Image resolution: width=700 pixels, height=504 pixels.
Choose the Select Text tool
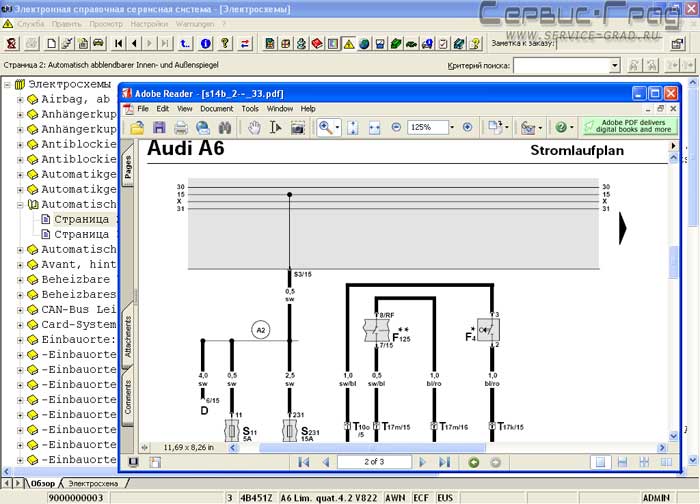275,128
